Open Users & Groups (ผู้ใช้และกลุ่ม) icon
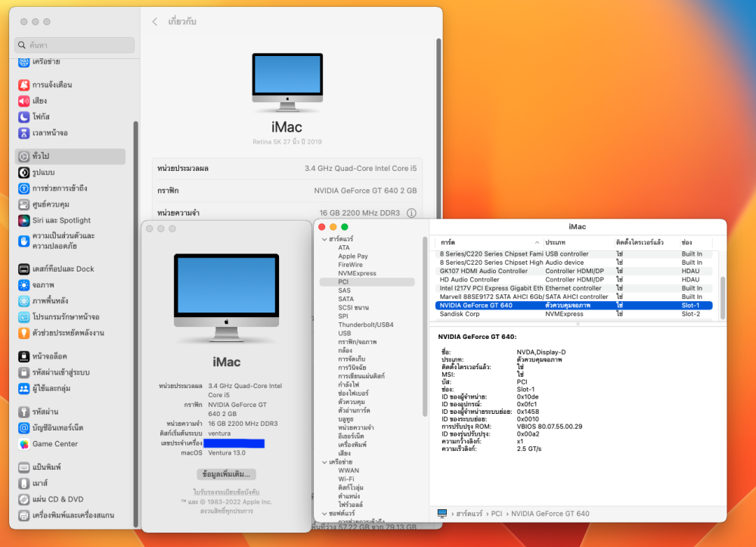Image resolution: width=756 pixels, height=547 pixels. [x=23, y=388]
